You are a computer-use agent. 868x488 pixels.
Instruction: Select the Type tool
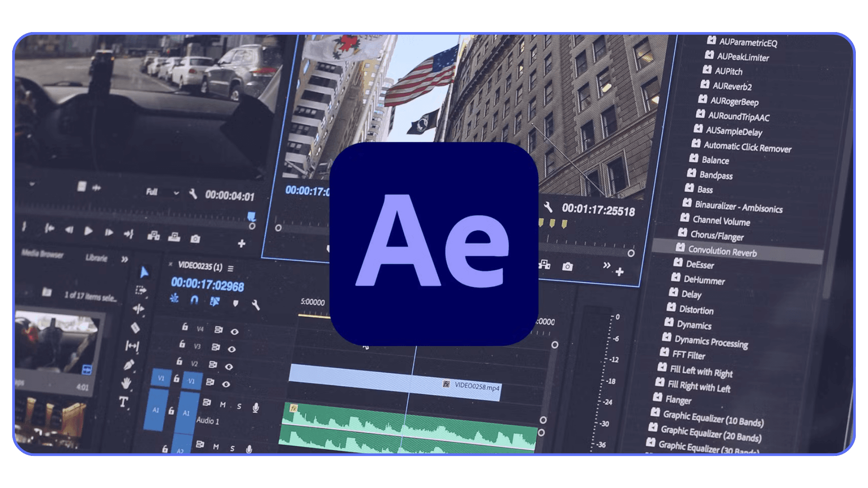[123, 400]
